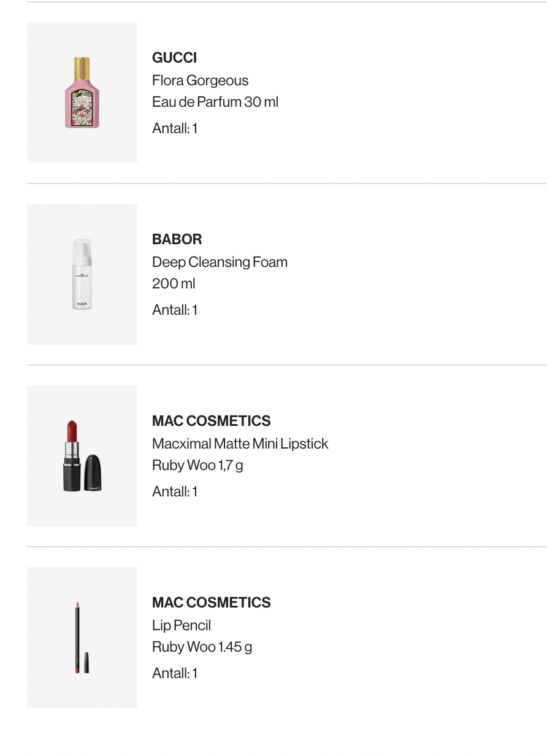Screen dimensions: 547x756
Task: Click the Eau de Parfum 30 ml text
Action: coord(215,102)
